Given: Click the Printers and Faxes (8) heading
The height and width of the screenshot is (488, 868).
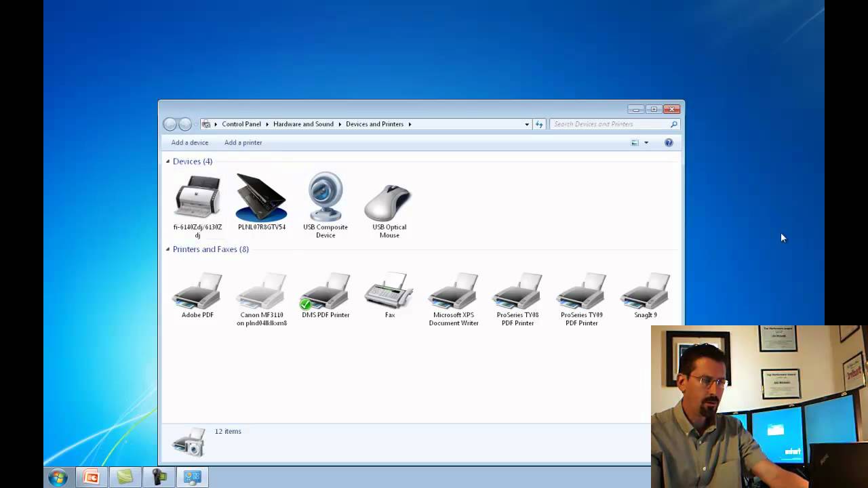Looking at the screenshot, I should (211, 249).
